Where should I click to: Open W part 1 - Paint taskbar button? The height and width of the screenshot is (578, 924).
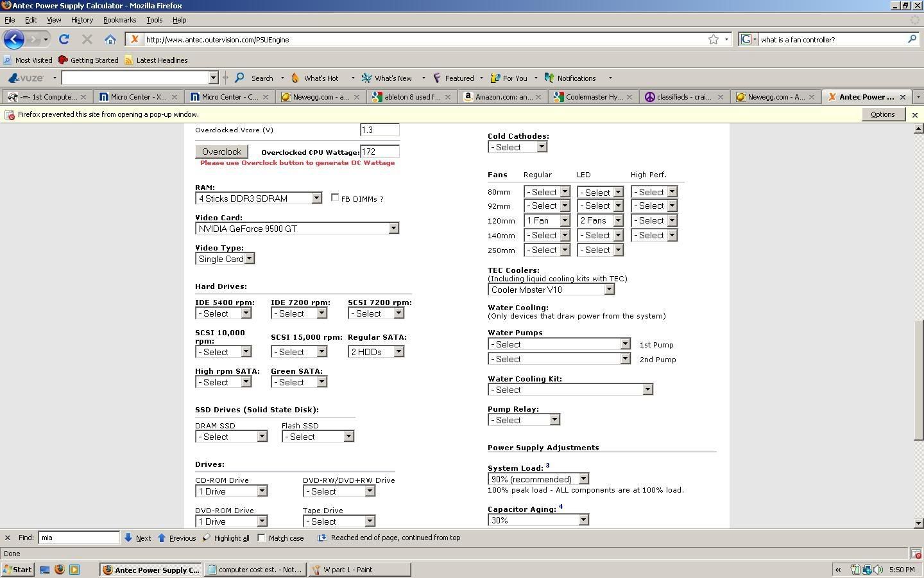pos(360,569)
